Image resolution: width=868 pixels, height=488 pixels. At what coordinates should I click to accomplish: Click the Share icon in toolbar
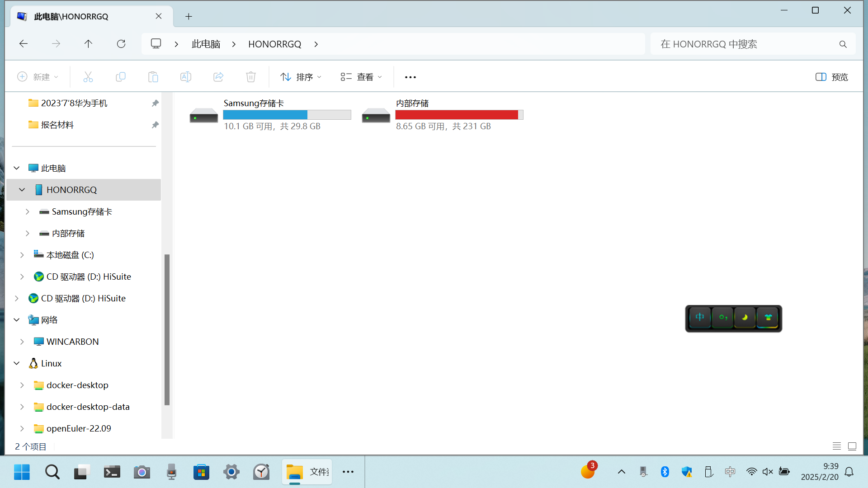218,77
